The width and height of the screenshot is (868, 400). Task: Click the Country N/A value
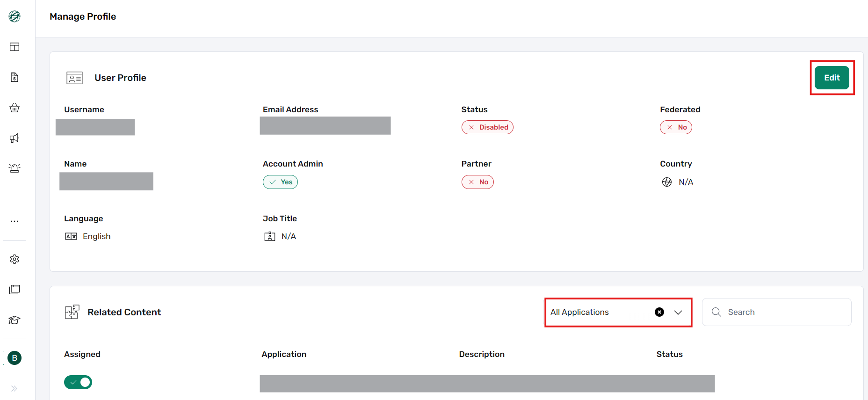(686, 182)
